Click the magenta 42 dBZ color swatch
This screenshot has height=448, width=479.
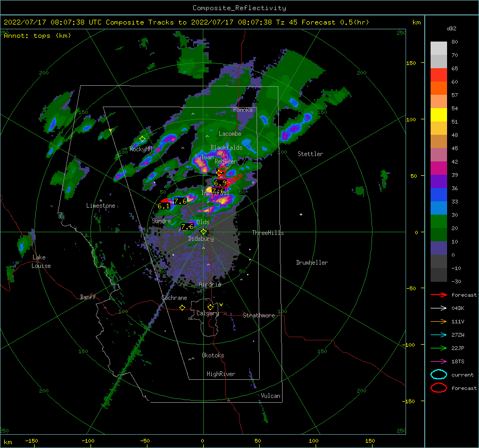(439, 168)
